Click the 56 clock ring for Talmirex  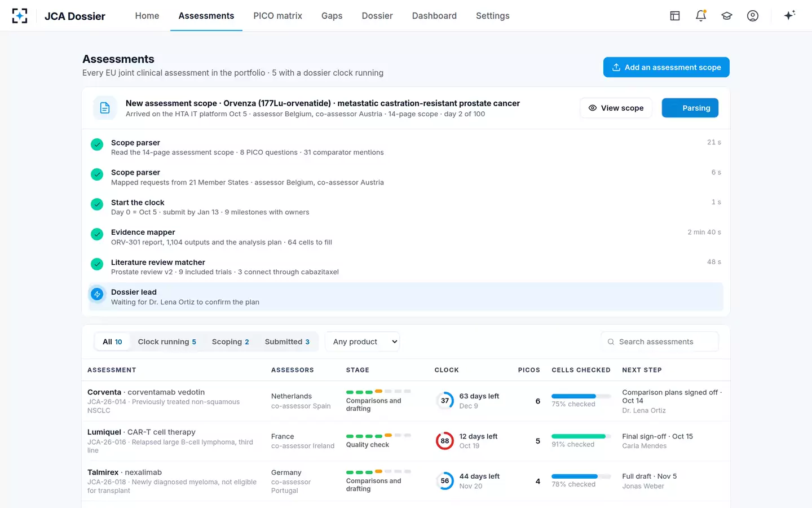(x=445, y=481)
